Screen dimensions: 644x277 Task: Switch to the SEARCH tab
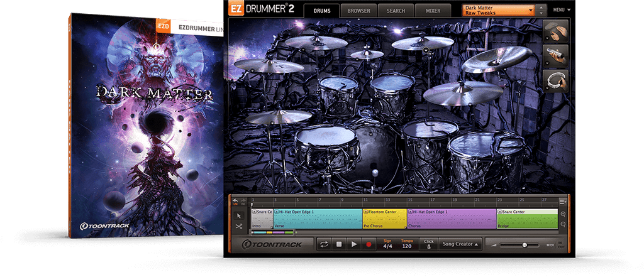point(396,11)
